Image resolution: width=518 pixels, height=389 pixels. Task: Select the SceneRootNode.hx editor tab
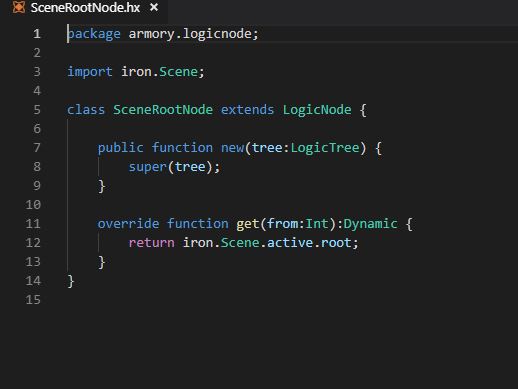click(x=85, y=7)
